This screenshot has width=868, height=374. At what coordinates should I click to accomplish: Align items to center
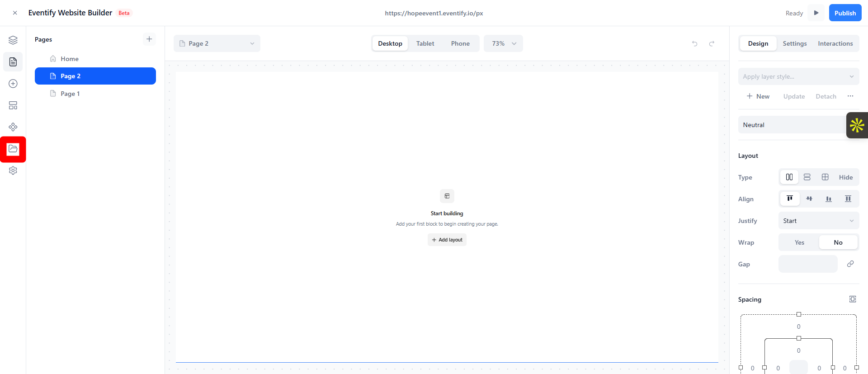pos(809,199)
